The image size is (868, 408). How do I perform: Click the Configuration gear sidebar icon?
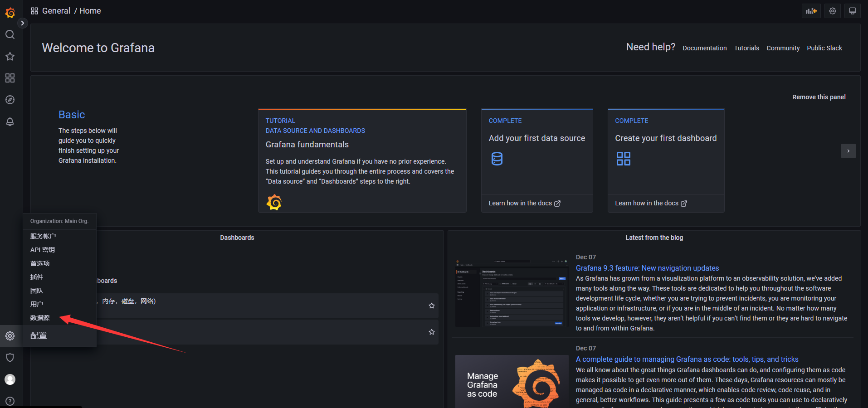click(x=10, y=336)
